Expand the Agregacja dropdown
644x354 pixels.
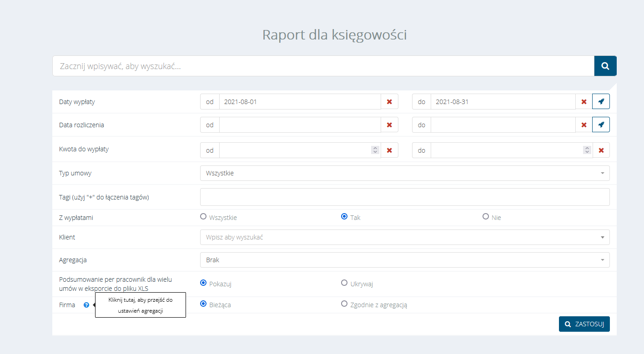point(404,260)
